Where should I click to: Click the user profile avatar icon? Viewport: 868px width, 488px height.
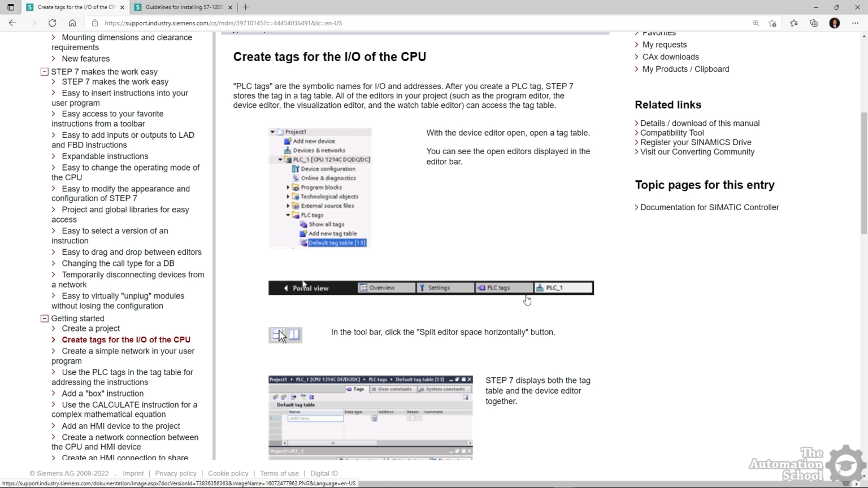point(834,23)
